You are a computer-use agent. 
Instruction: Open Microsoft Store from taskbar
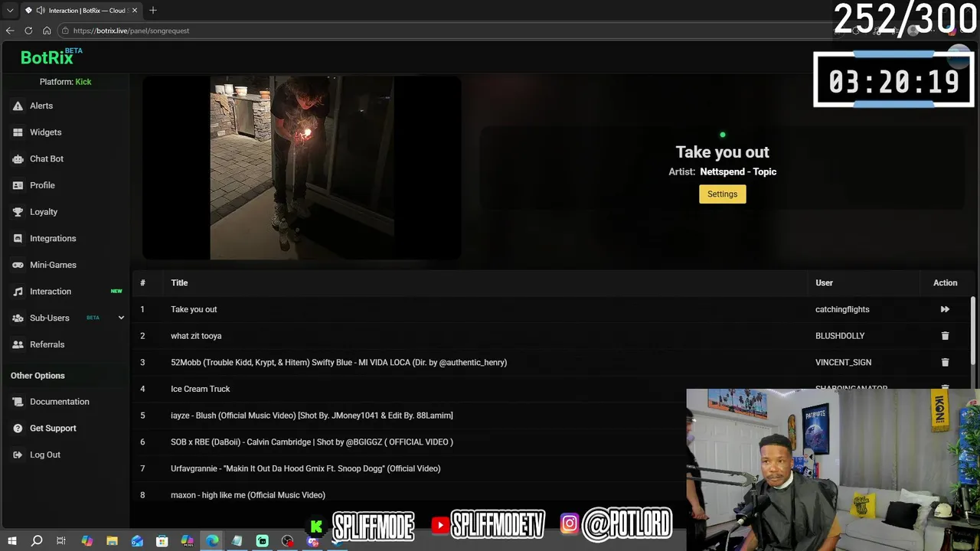tap(162, 541)
